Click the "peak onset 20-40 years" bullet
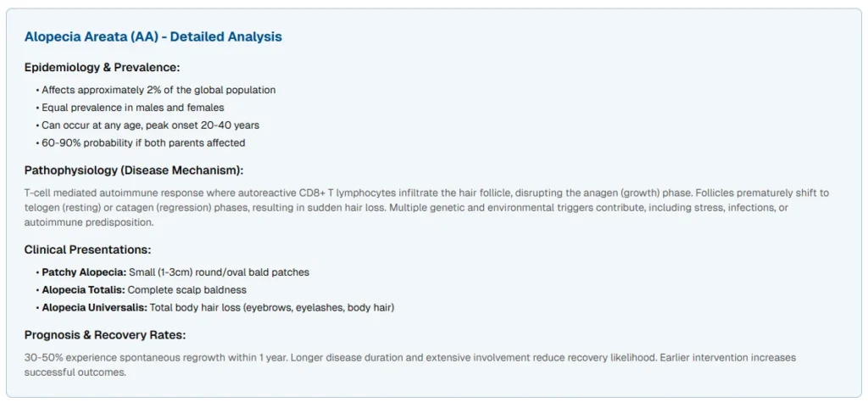 (x=193, y=126)
